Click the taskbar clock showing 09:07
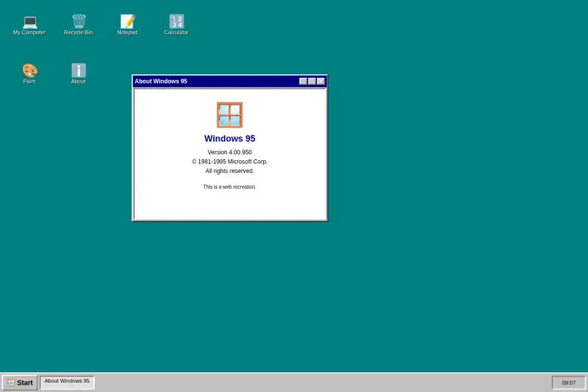 point(568,383)
